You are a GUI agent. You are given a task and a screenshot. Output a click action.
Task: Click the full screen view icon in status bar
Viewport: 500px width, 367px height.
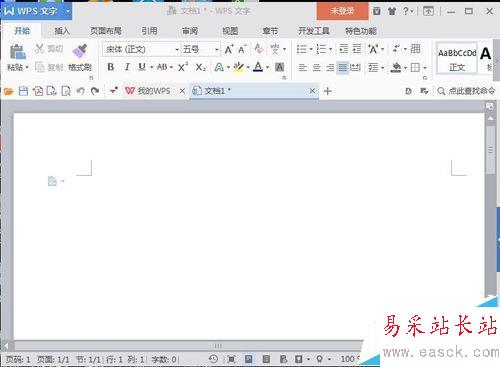tap(231, 359)
